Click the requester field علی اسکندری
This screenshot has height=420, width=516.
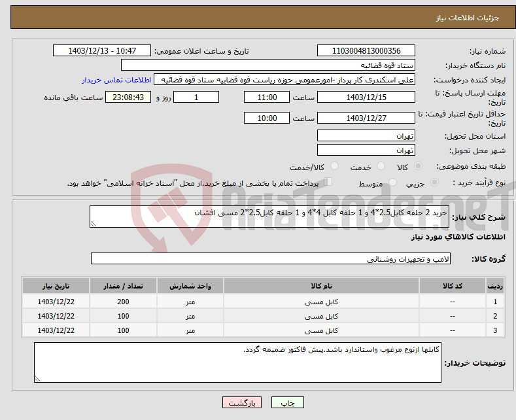(284, 80)
